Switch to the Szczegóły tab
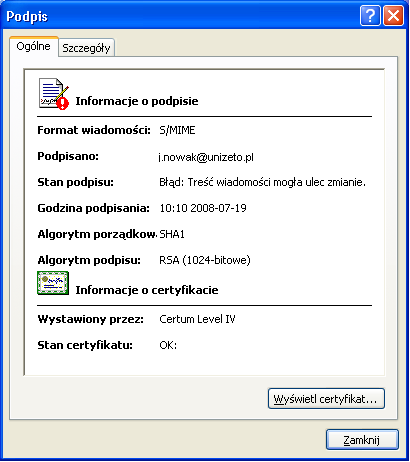410x462 pixels. point(86,48)
